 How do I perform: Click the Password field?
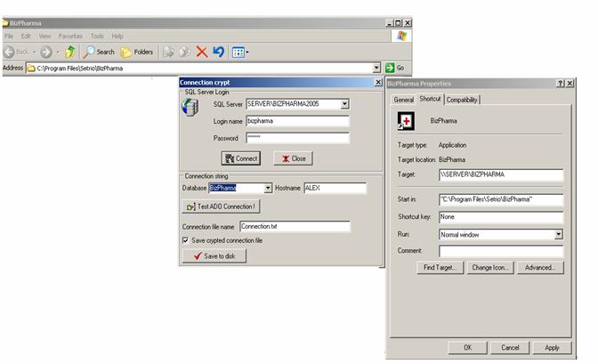(297, 138)
